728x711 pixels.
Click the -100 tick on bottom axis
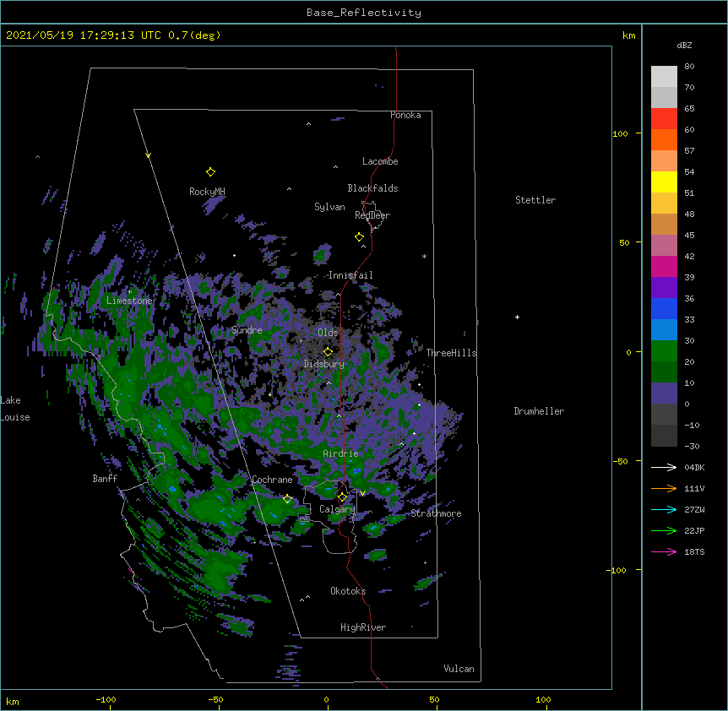[106, 699]
